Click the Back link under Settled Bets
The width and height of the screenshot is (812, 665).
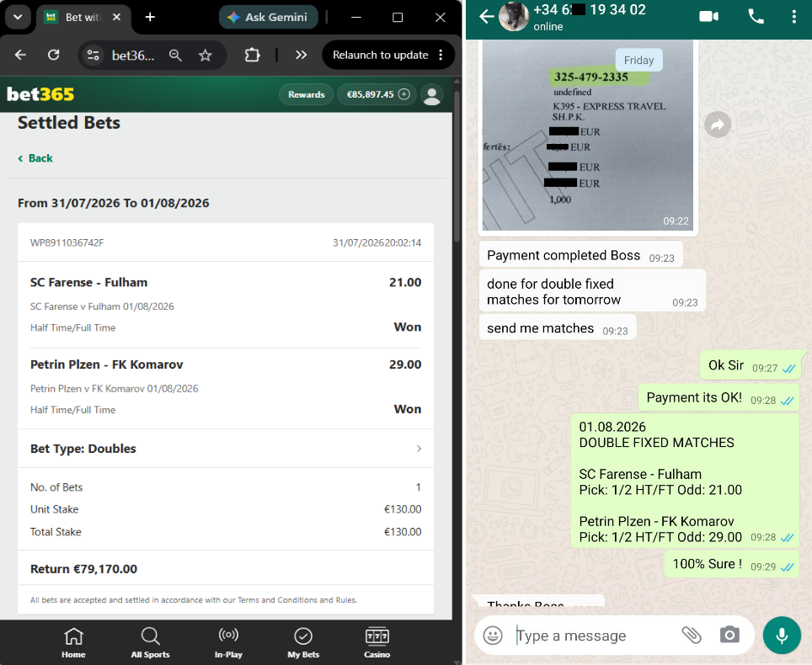coord(35,158)
